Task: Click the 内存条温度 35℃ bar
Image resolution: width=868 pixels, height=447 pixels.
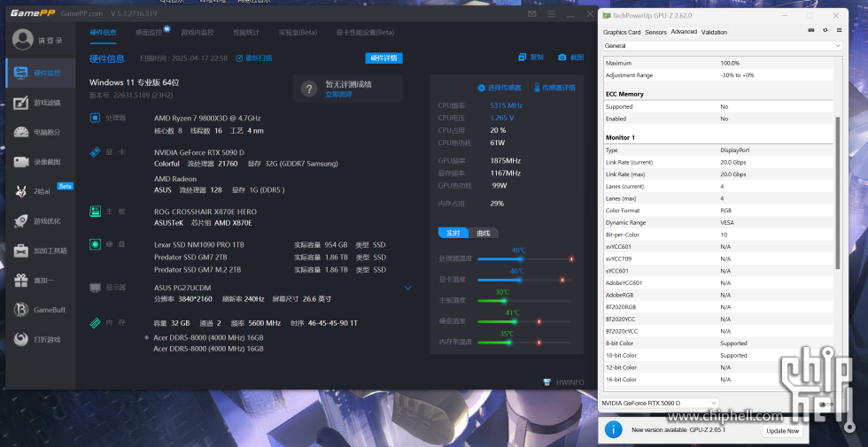Action: pos(524,343)
